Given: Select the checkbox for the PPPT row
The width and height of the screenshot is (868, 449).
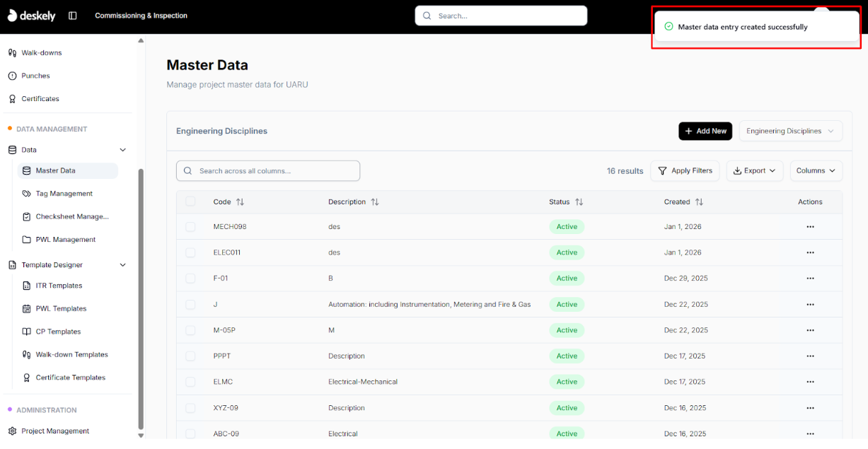Looking at the screenshot, I should pyautogui.click(x=190, y=356).
